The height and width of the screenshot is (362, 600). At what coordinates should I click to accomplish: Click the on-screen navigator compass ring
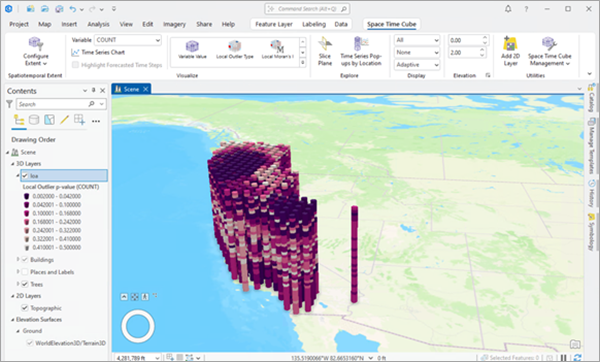138,326
